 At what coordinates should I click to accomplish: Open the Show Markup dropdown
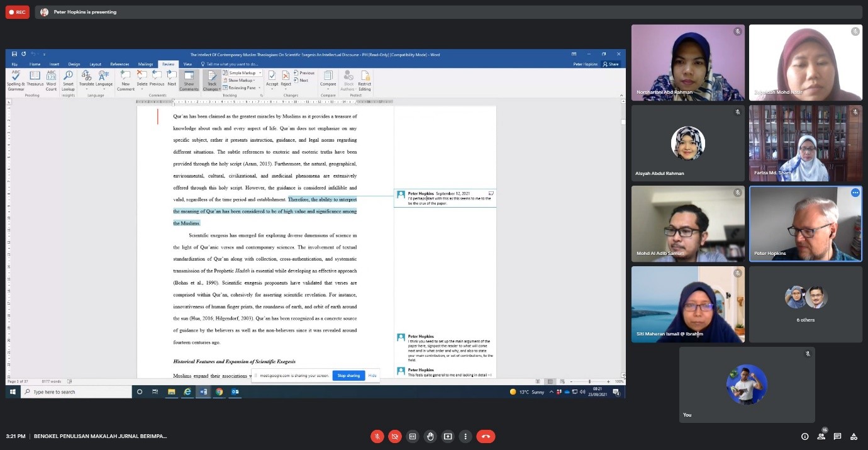coord(242,81)
